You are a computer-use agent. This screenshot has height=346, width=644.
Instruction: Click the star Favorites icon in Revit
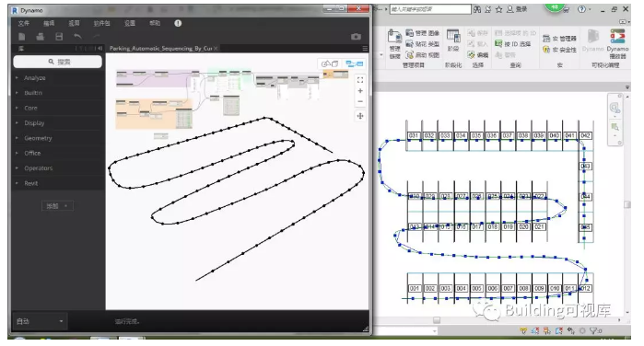498,9
